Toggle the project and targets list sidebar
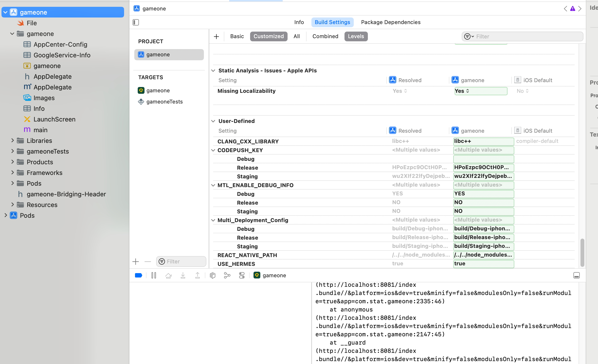 [x=136, y=22]
